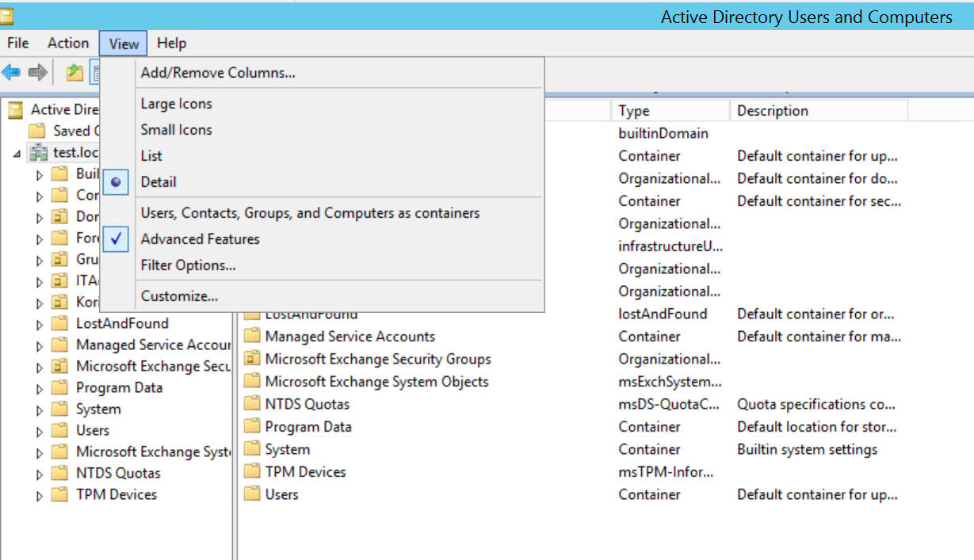Viewport: 974px width, 560px height.
Task: Open the Action menu
Action: [x=68, y=44]
